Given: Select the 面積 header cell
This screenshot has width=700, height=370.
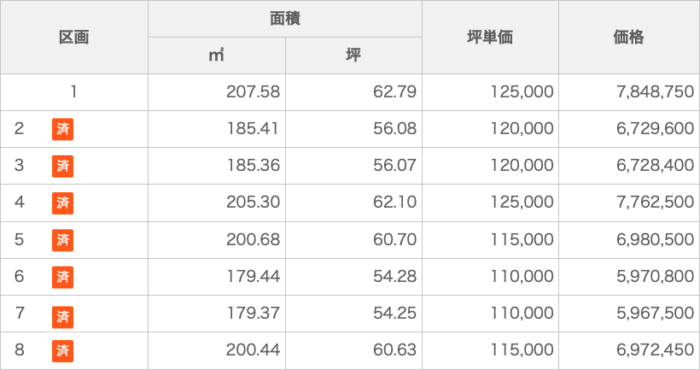Looking at the screenshot, I should pos(285,19).
